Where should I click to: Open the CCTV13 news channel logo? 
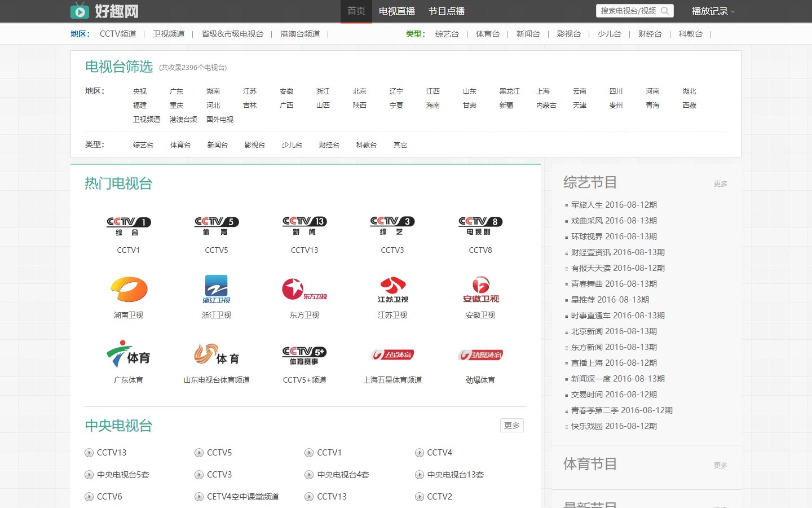point(304,226)
